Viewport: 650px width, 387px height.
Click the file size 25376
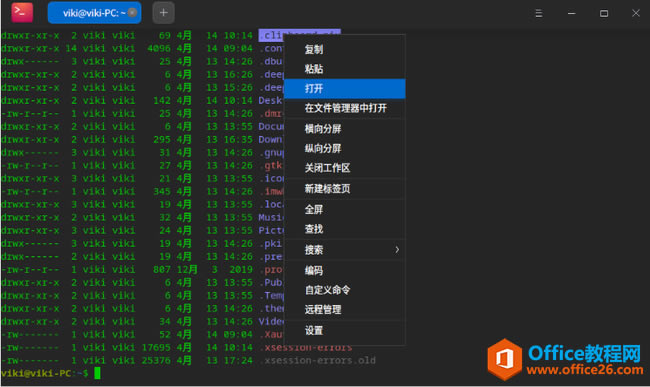coord(156,360)
